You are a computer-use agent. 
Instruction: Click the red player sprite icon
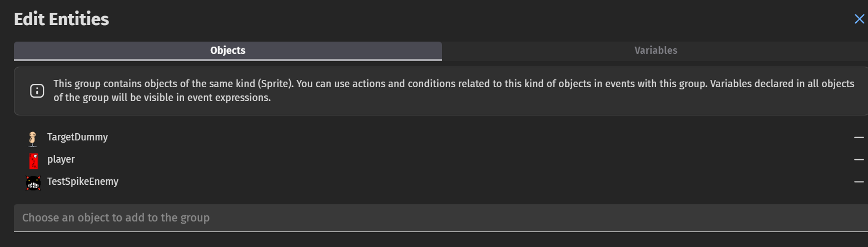33,161
